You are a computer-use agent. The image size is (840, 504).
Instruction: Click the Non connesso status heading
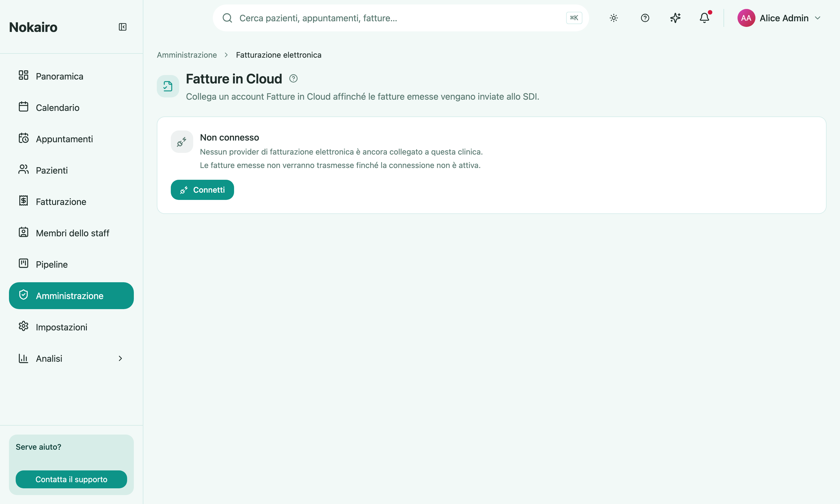[x=230, y=137]
